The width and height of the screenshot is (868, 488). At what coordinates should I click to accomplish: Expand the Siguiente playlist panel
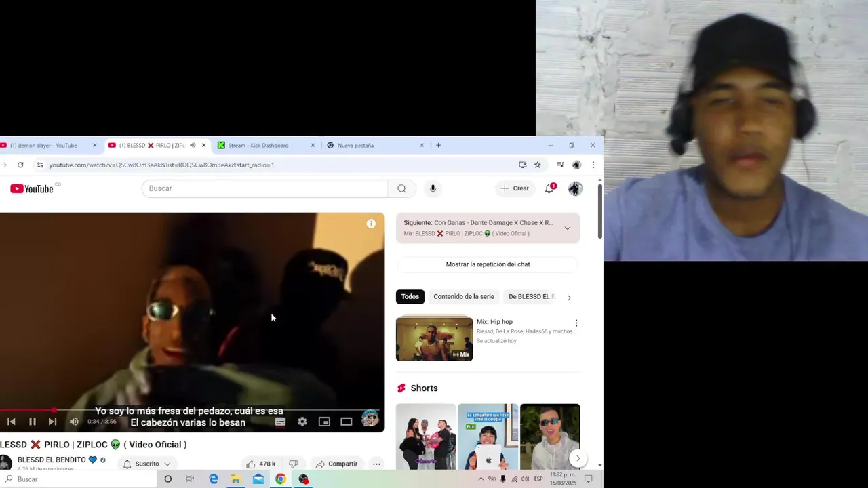tap(568, 228)
